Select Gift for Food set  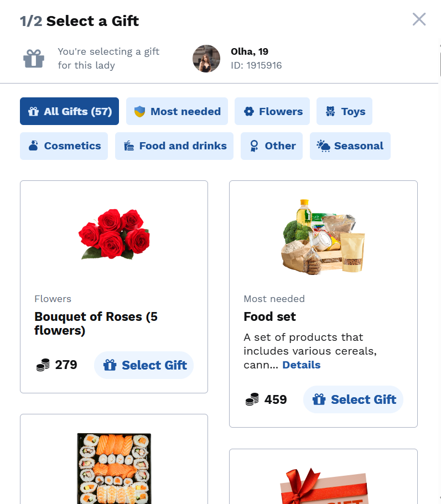coord(353,399)
